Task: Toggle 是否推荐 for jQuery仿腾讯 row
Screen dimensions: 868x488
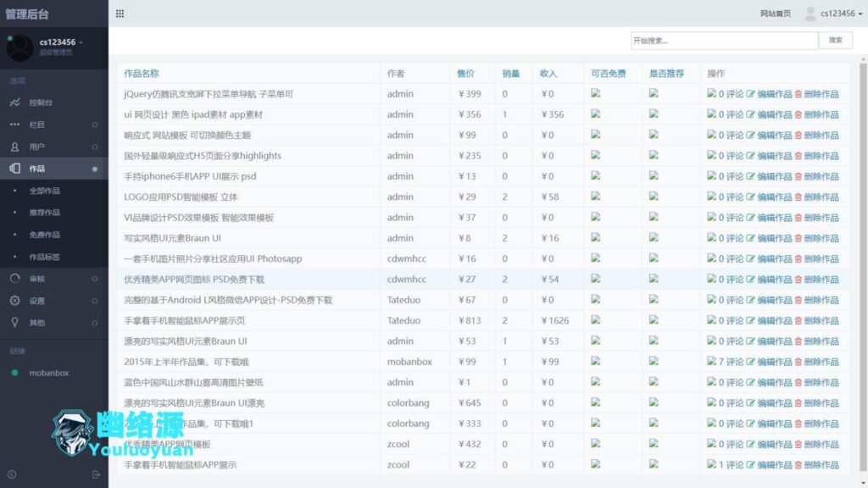Action: 654,93
